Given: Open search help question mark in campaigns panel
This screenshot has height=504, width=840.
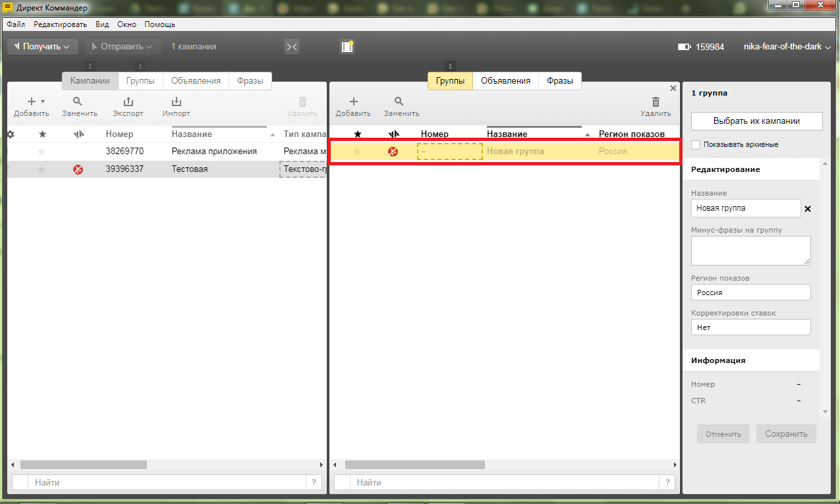Looking at the screenshot, I should [315, 483].
